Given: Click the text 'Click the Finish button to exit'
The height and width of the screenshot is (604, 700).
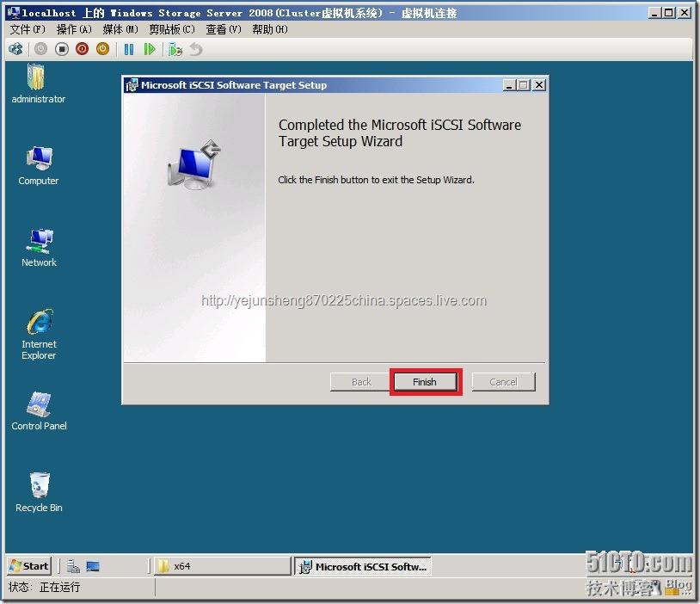Looking at the screenshot, I should [x=337, y=180].
